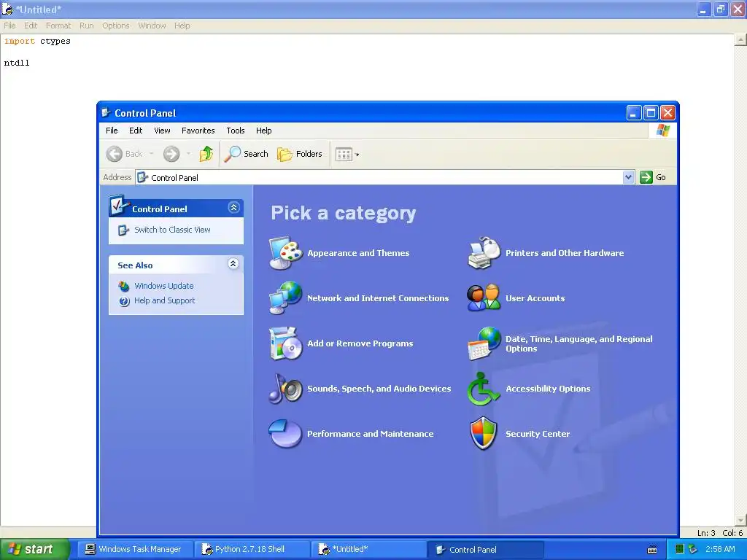Click the 'import ctypes' line in editor

(x=37, y=42)
